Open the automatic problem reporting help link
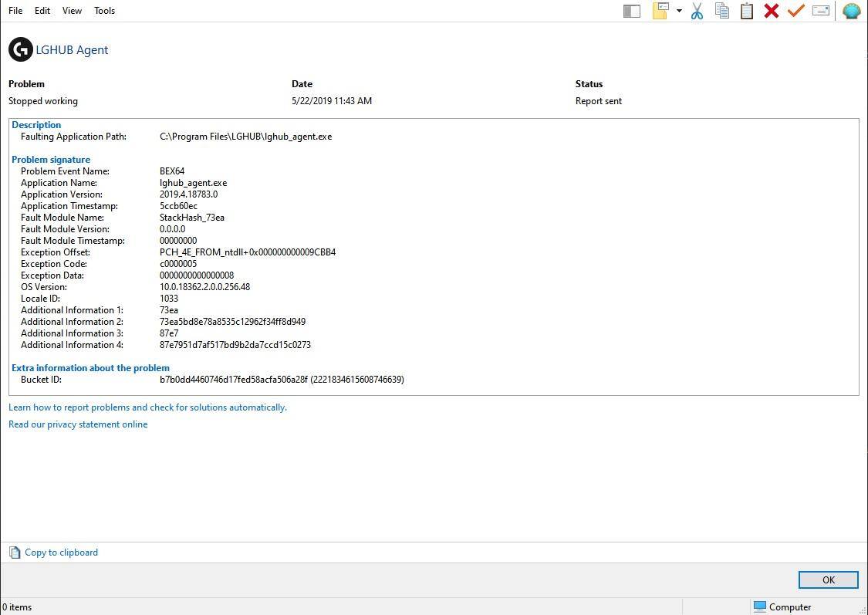The height and width of the screenshot is (615, 868). pyautogui.click(x=147, y=407)
